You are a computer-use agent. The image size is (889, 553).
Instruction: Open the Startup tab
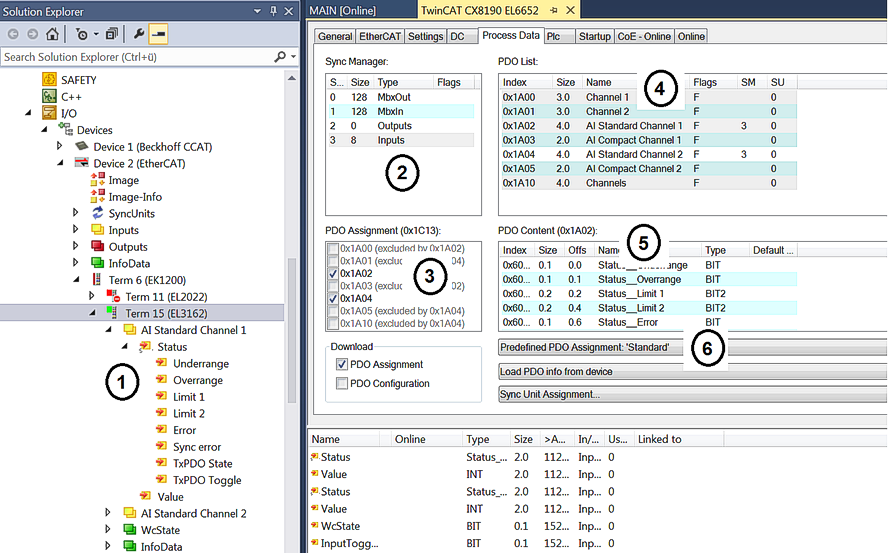point(594,36)
